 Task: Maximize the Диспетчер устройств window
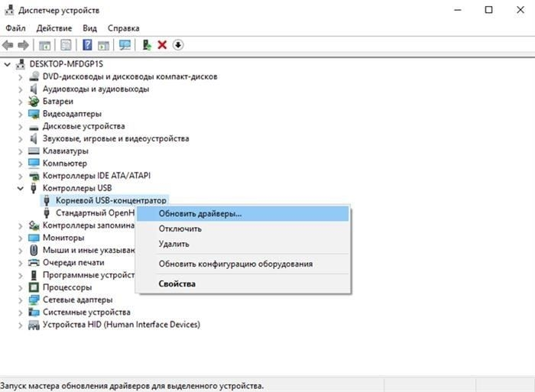coord(488,10)
